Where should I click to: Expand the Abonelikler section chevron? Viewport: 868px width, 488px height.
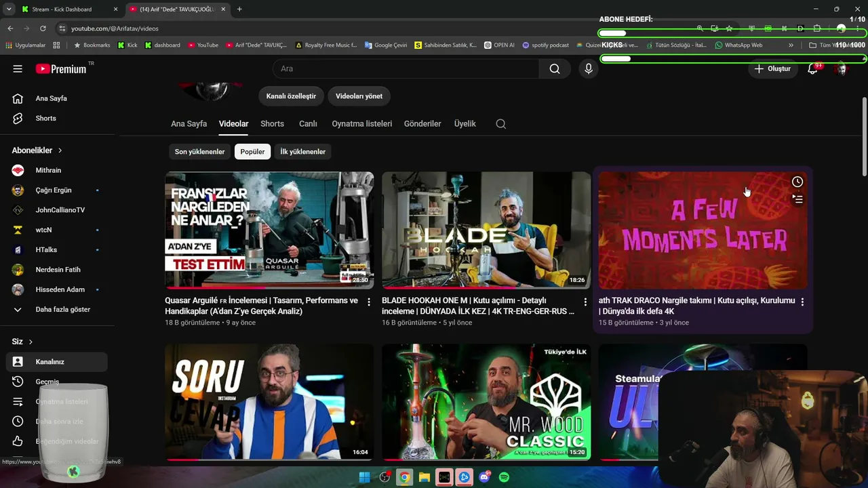(60, 150)
